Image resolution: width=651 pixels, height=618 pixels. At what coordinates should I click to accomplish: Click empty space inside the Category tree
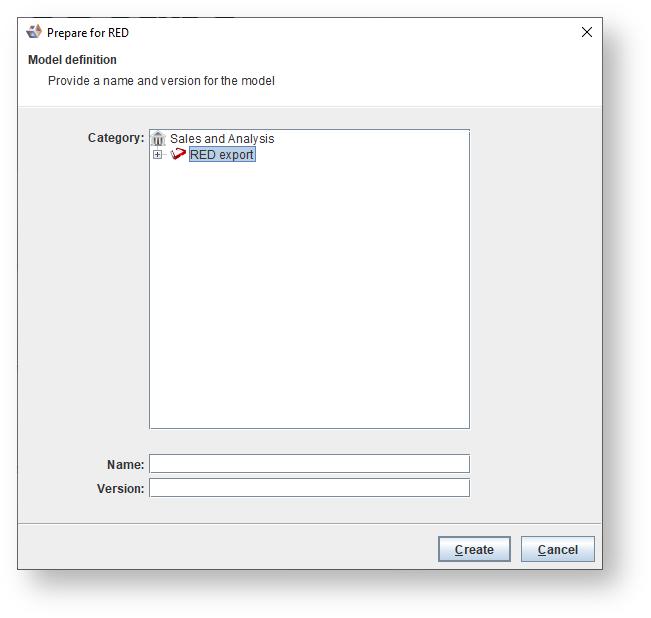(309, 300)
